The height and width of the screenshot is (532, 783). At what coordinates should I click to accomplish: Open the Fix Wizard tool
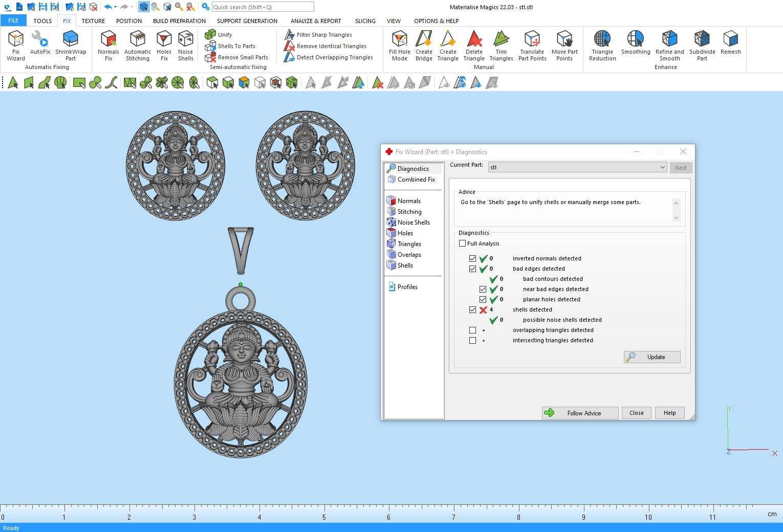(16, 45)
